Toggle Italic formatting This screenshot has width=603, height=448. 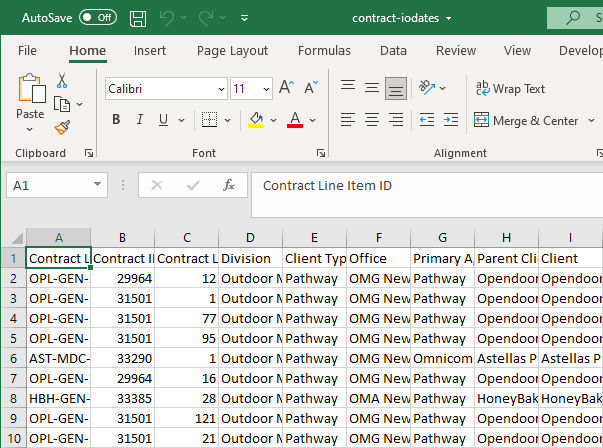140,120
